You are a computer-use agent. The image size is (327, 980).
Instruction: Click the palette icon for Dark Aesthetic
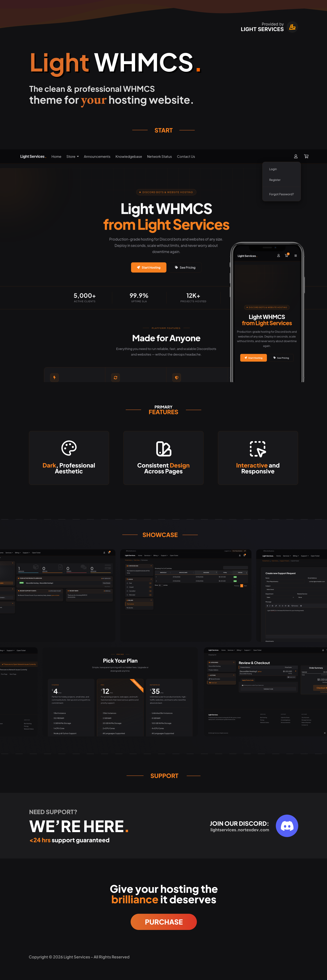click(69, 448)
